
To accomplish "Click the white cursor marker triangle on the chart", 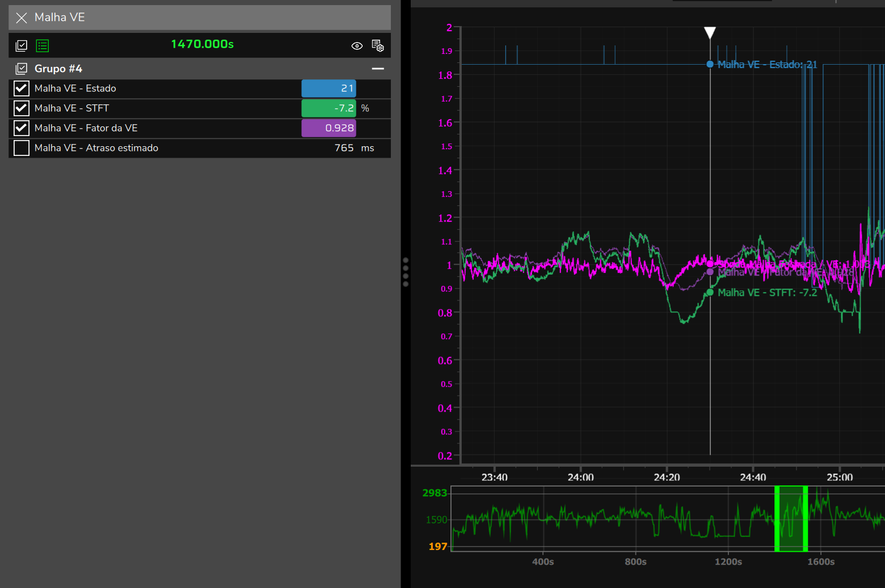I will (710, 33).
